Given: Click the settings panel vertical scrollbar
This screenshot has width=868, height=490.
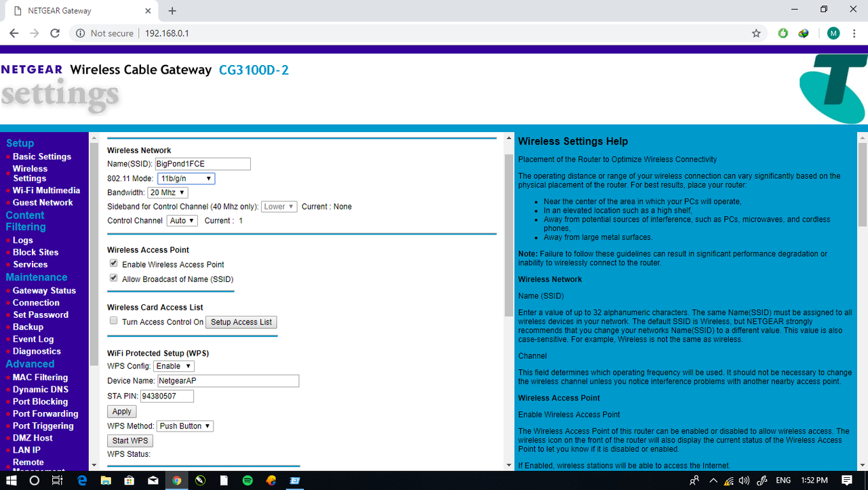Looking at the screenshot, I should click(x=509, y=234).
